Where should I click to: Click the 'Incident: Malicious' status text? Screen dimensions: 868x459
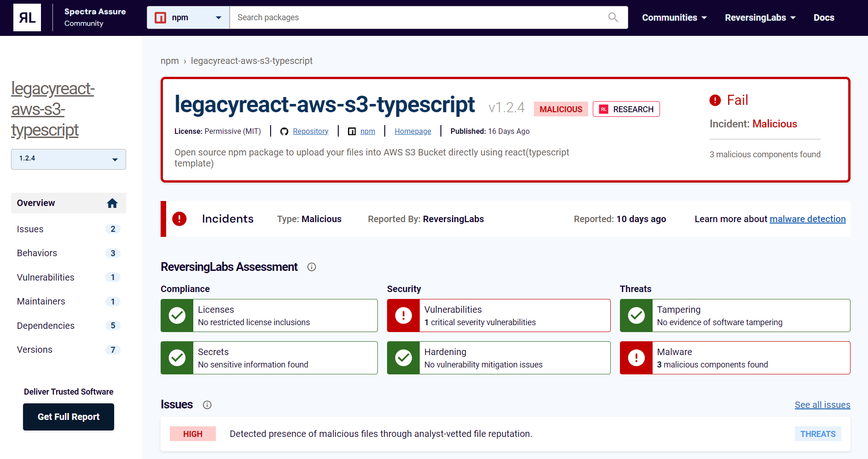753,124
